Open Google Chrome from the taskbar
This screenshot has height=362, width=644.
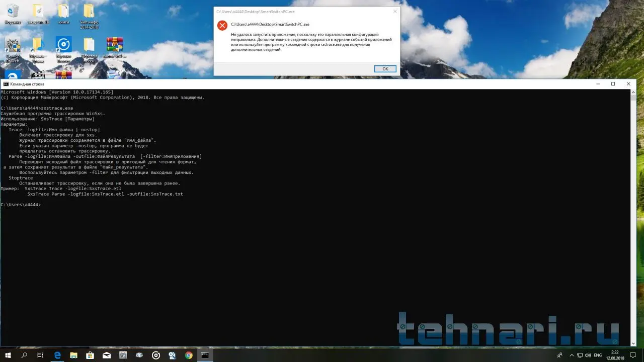point(189,355)
